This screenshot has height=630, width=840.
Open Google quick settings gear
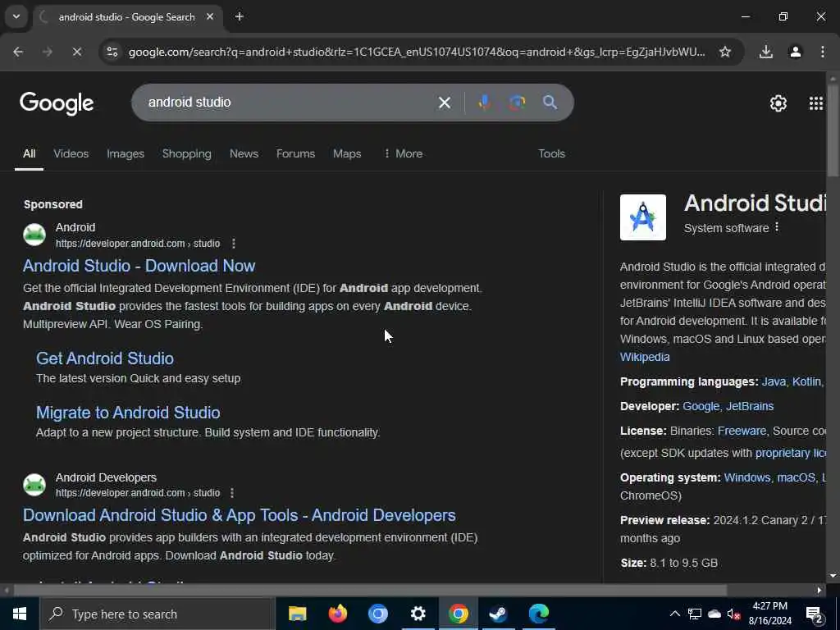pos(778,103)
